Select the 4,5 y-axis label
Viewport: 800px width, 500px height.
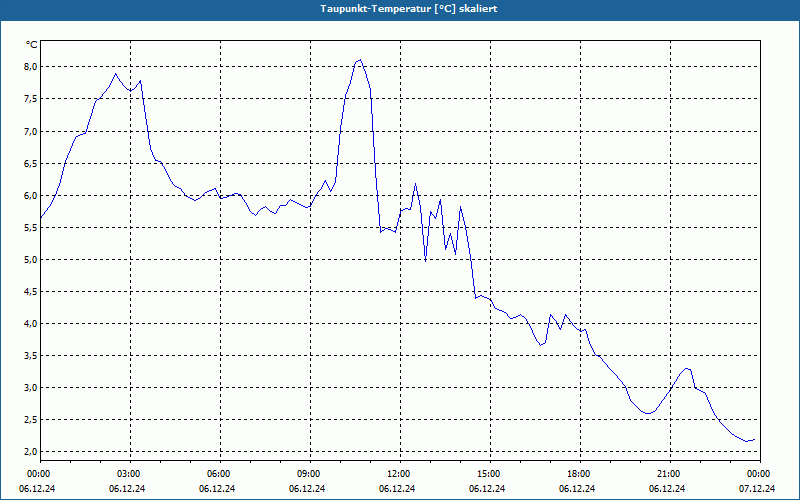30,292
